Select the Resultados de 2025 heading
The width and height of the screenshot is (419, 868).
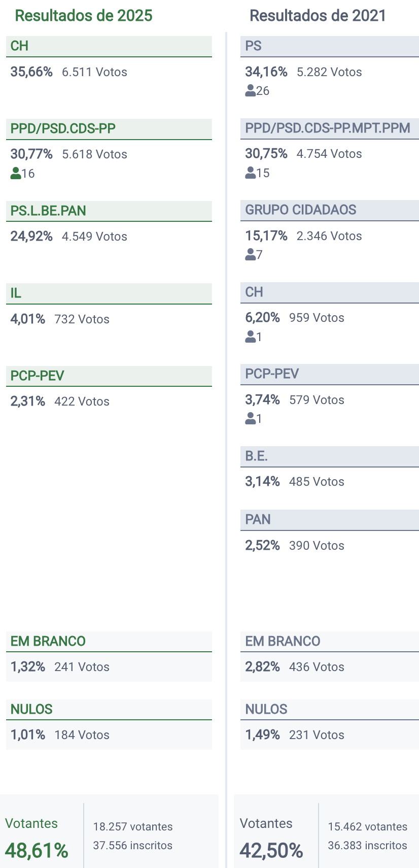84,16
